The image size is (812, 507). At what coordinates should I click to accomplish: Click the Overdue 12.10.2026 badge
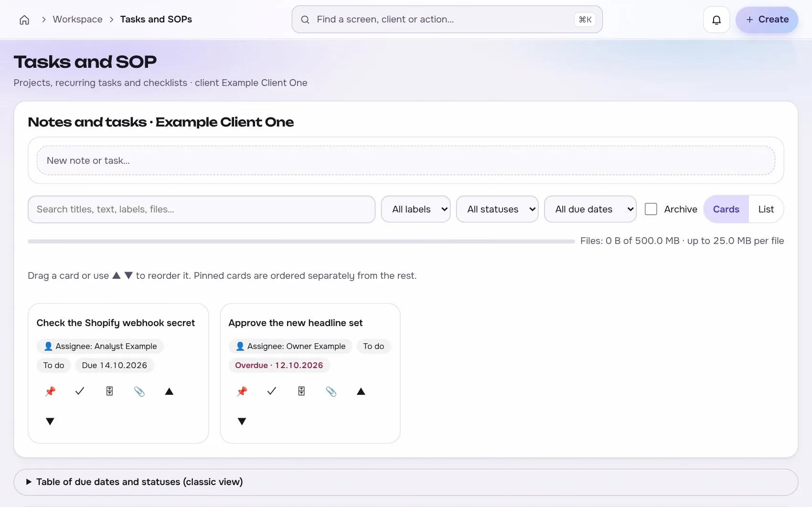point(279,365)
